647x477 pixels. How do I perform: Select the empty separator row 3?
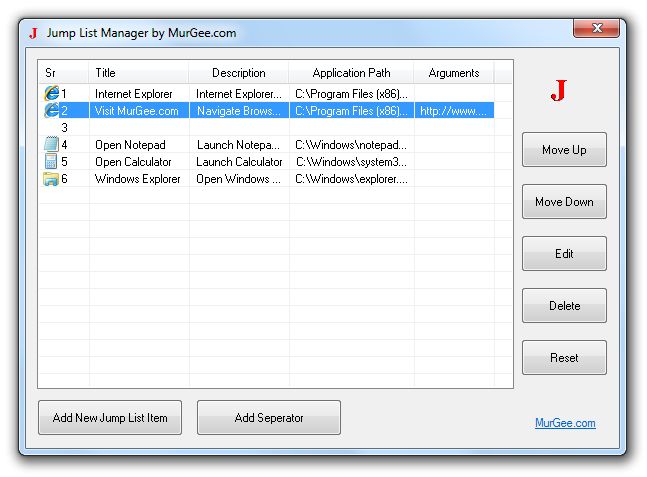(200, 128)
